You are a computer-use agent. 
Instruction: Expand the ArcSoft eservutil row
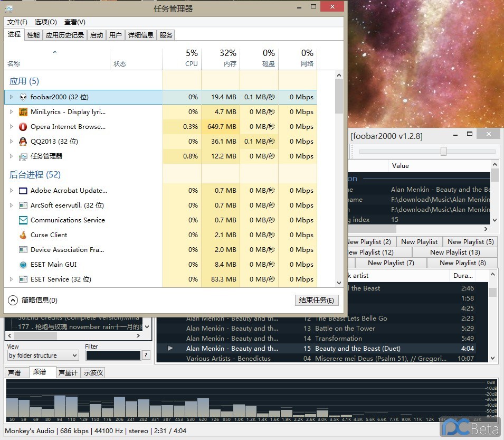click(x=11, y=205)
